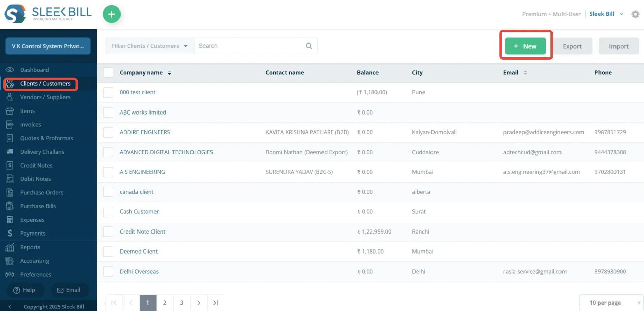Click the Payments dollar icon
The height and width of the screenshot is (311, 644).
[10, 233]
